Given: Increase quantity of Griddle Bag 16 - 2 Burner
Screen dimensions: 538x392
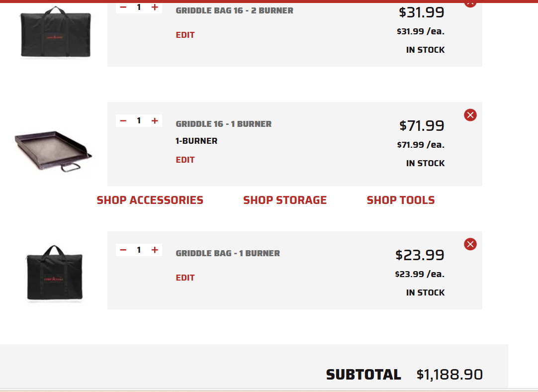Looking at the screenshot, I should pos(155,7).
